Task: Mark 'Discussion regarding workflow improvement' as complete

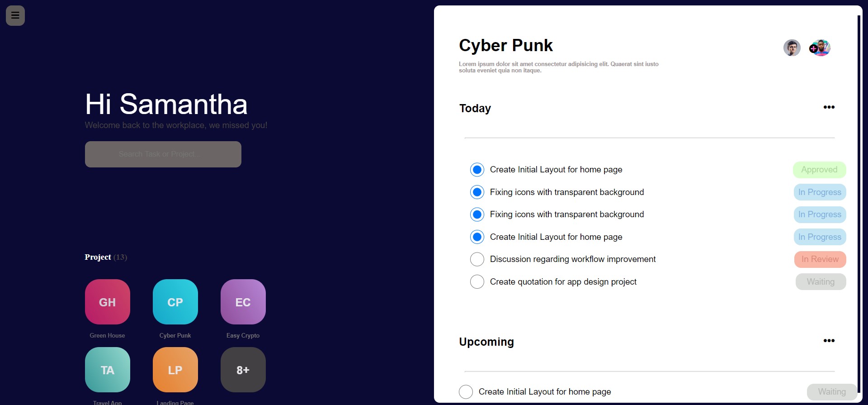Action: tap(477, 259)
